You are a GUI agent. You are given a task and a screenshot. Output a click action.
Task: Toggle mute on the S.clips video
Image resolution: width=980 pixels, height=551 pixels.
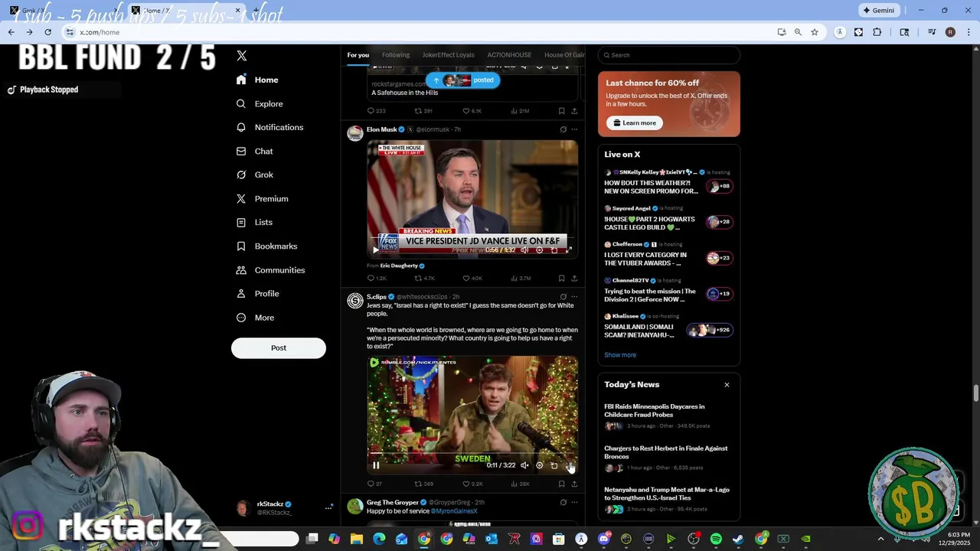(524, 465)
